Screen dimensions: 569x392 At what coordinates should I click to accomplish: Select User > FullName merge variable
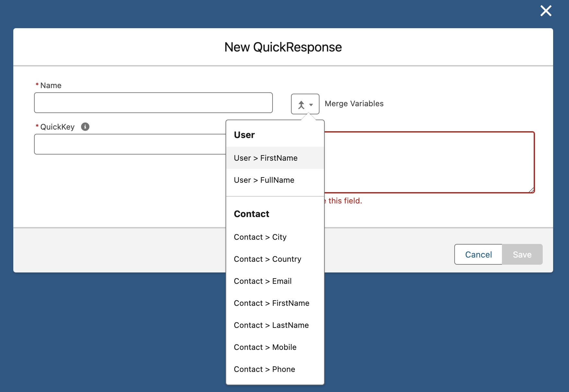275,180
